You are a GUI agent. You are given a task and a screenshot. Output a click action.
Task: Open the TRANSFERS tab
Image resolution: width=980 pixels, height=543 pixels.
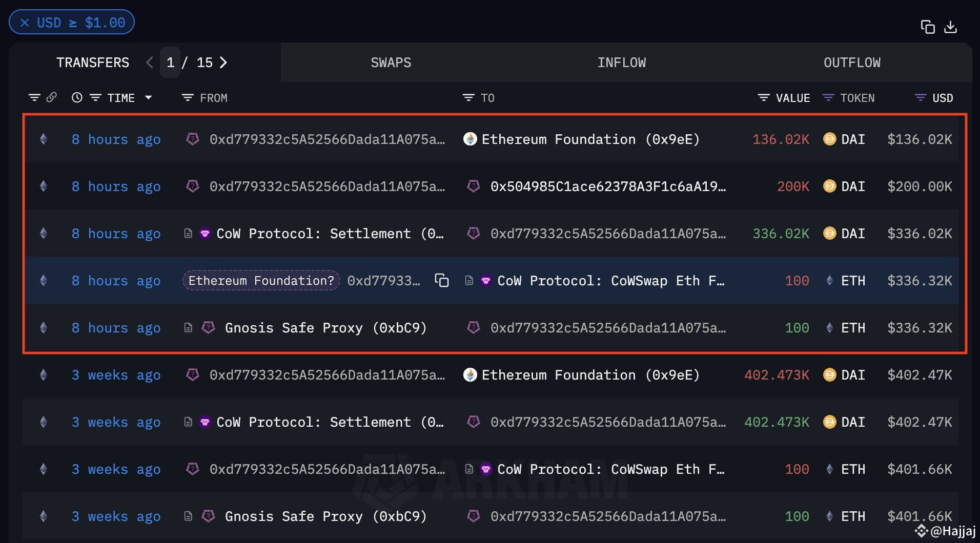(93, 62)
